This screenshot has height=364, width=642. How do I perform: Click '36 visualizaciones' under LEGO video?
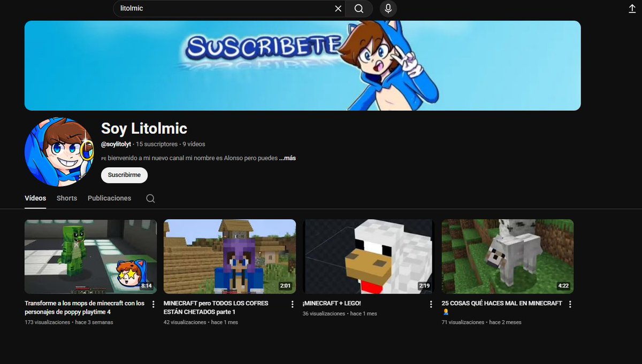[324, 314]
